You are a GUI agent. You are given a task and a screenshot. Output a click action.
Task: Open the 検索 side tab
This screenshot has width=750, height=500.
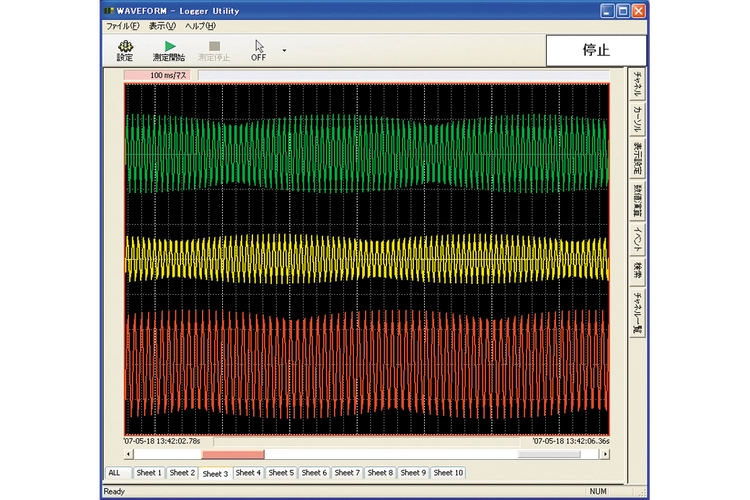click(x=638, y=271)
